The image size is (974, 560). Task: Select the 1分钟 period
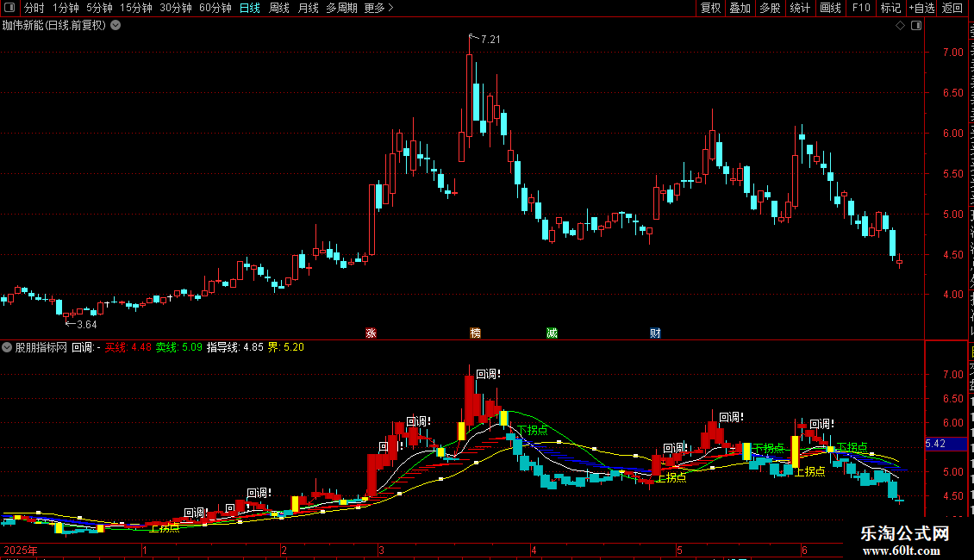(x=66, y=8)
